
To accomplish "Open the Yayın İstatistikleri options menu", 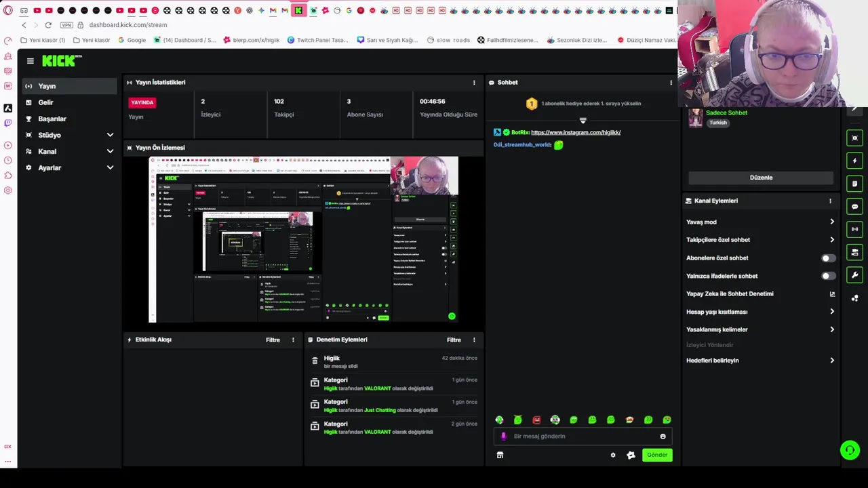I will 474,83.
